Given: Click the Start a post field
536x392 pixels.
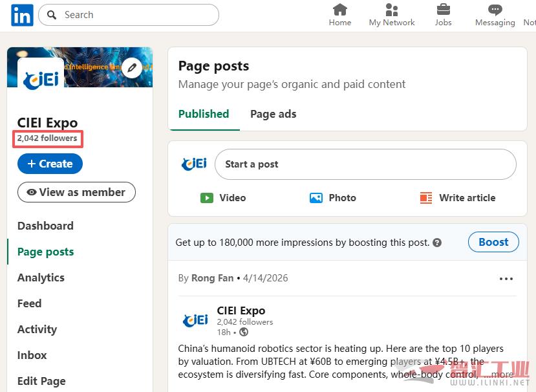Looking at the screenshot, I should [365, 164].
